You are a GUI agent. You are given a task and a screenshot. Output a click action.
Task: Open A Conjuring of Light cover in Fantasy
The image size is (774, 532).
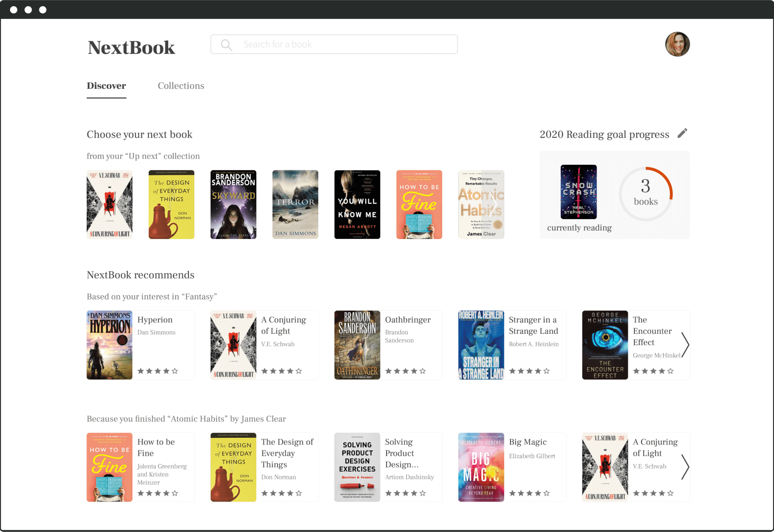click(x=234, y=345)
